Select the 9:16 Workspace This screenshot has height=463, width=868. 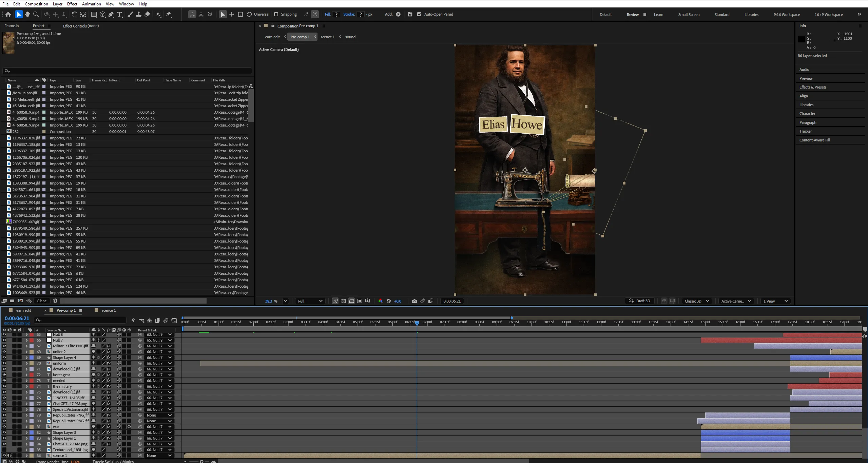787,15
